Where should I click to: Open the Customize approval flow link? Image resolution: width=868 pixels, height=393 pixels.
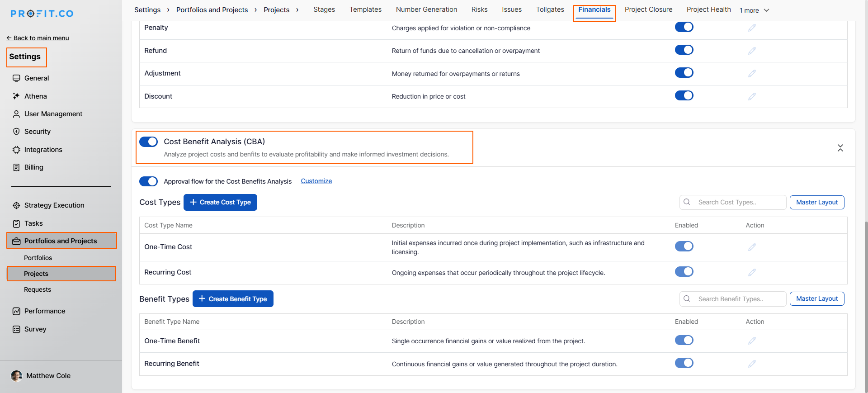[x=316, y=181]
